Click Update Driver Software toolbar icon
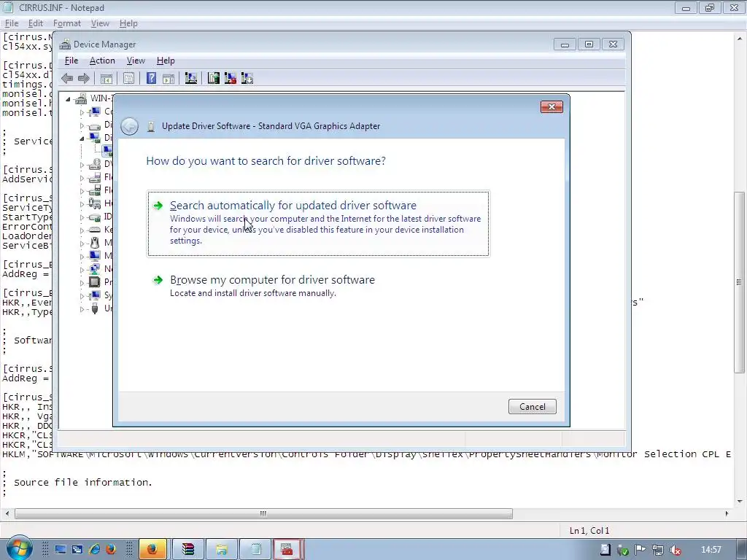 point(214,79)
